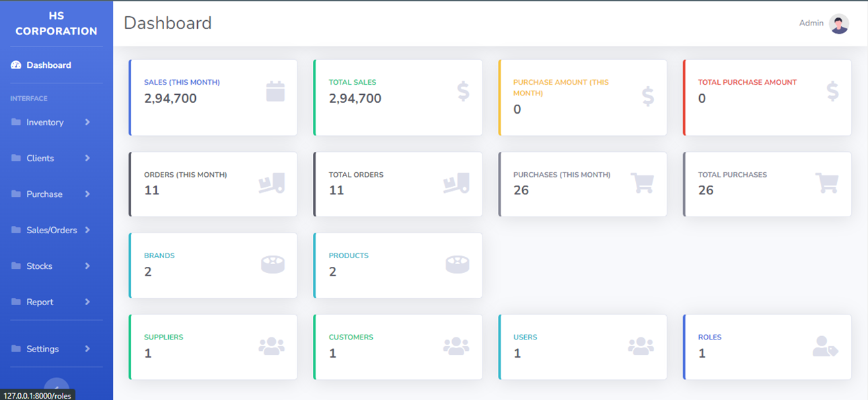Click people icon on Suppliers card
The width and height of the screenshot is (868, 400).
point(272,346)
